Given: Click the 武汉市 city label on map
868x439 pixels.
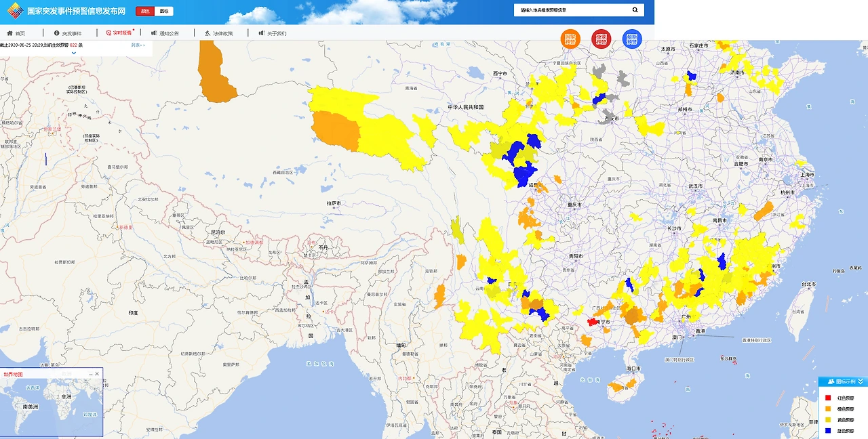Looking at the screenshot, I should (x=694, y=186).
